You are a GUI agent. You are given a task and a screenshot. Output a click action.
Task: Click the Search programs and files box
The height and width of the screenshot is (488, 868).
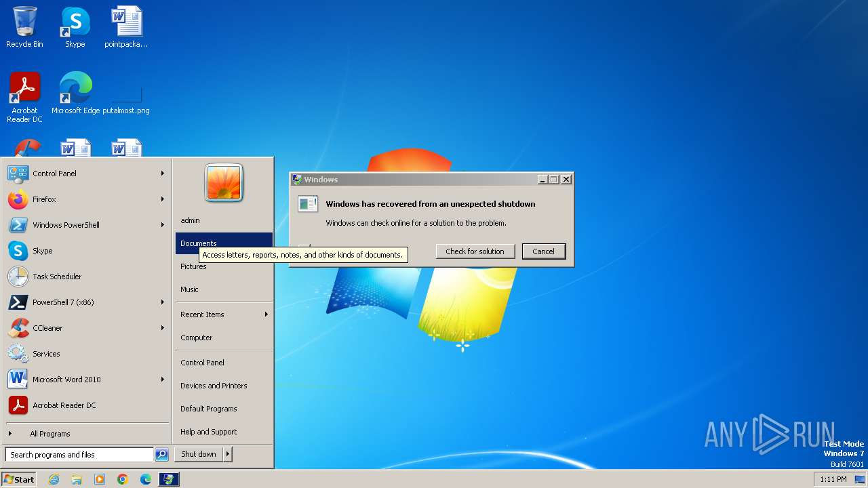point(79,455)
